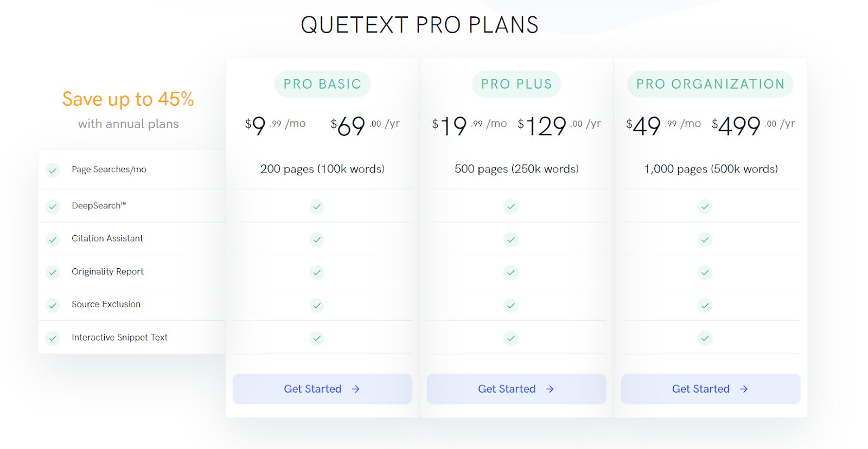Click the QUETEXT PRO PLANS heading
868x449 pixels.
click(x=419, y=24)
